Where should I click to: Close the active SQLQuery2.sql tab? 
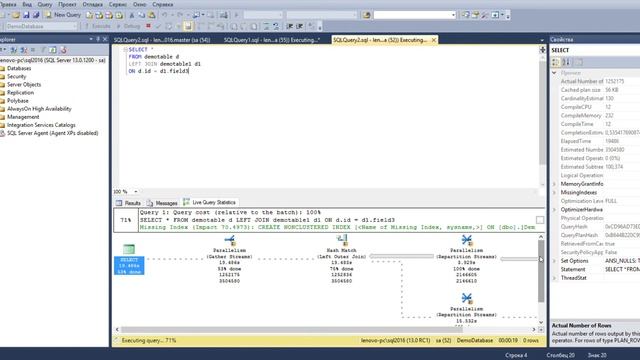click(433, 40)
